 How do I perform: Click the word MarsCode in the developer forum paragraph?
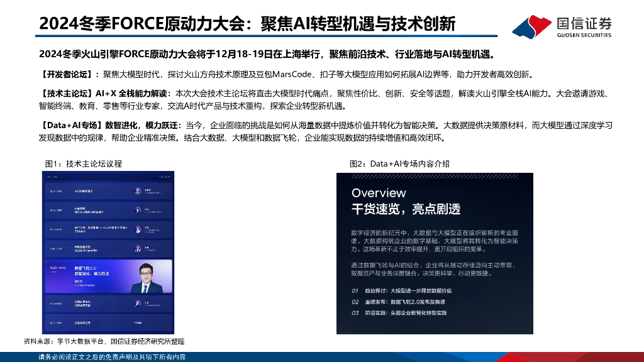tap(292, 74)
